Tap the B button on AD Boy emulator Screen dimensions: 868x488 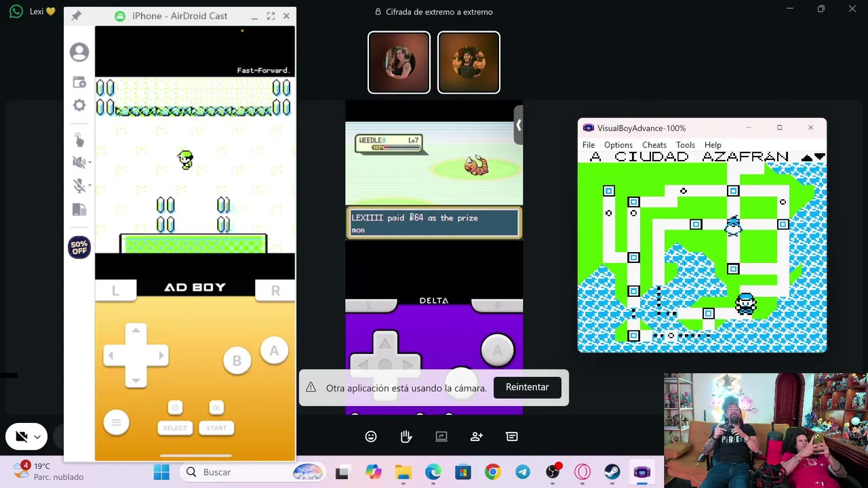(x=237, y=361)
